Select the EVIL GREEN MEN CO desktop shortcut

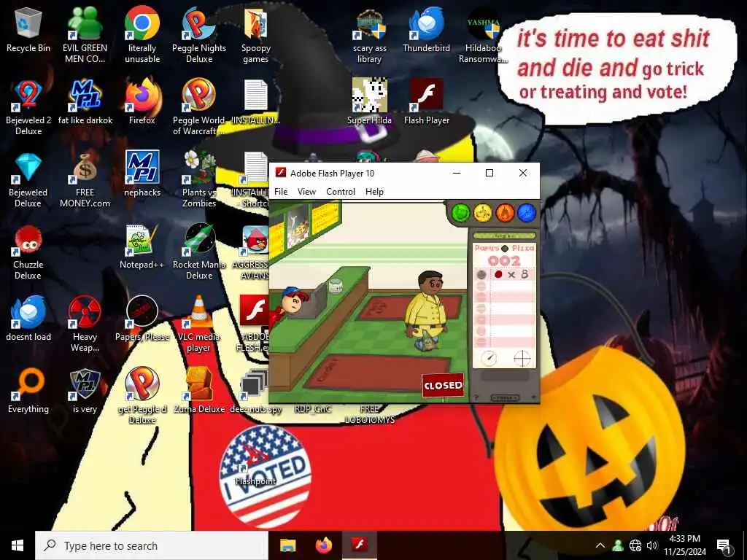coord(85,35)
